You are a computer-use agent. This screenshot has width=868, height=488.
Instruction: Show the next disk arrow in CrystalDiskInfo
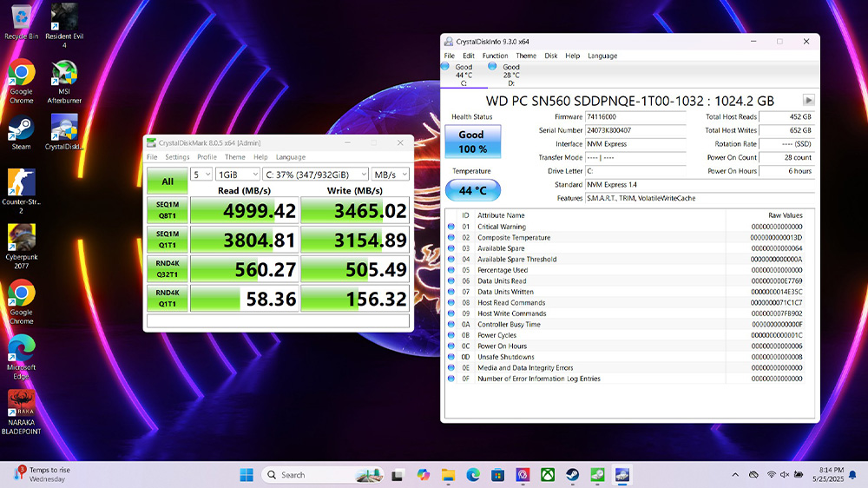point(808,100)
